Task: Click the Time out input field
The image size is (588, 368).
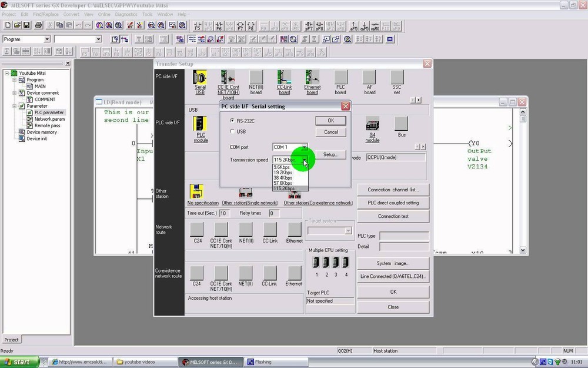Action: [x=224, y=214]
